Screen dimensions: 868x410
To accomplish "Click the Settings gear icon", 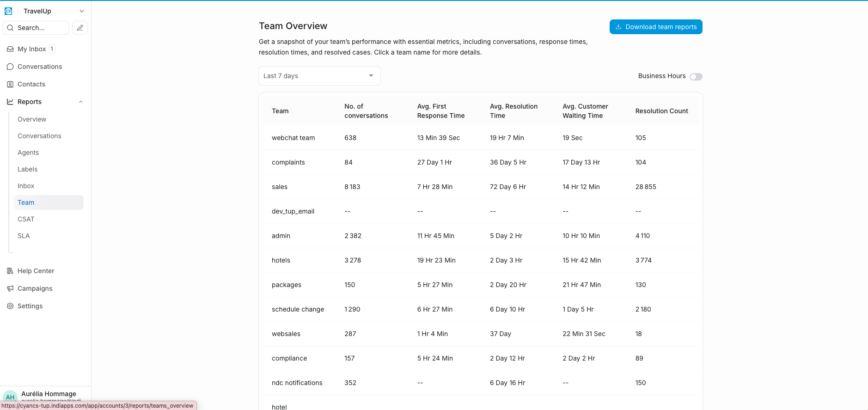I will coord(10,306).
